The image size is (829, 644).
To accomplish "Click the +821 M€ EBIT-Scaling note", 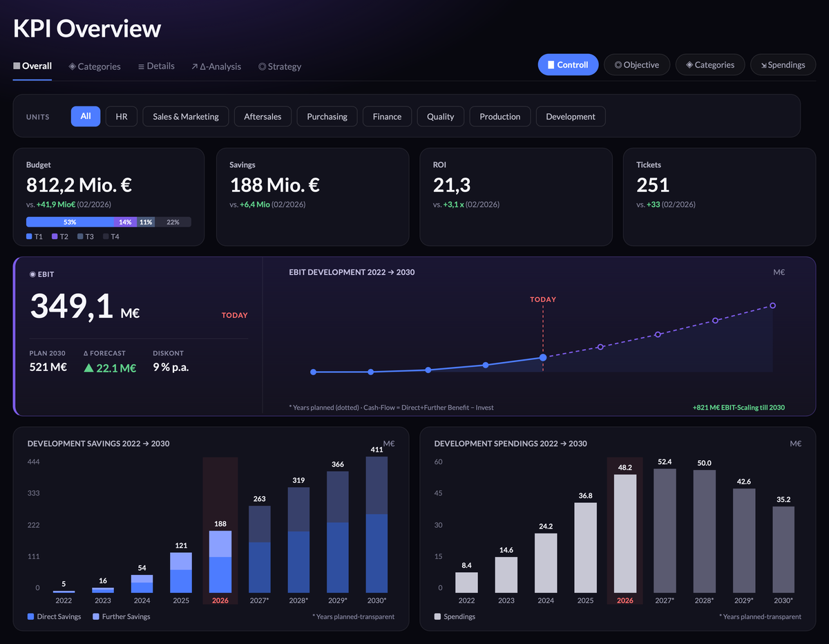I will 739,408.
